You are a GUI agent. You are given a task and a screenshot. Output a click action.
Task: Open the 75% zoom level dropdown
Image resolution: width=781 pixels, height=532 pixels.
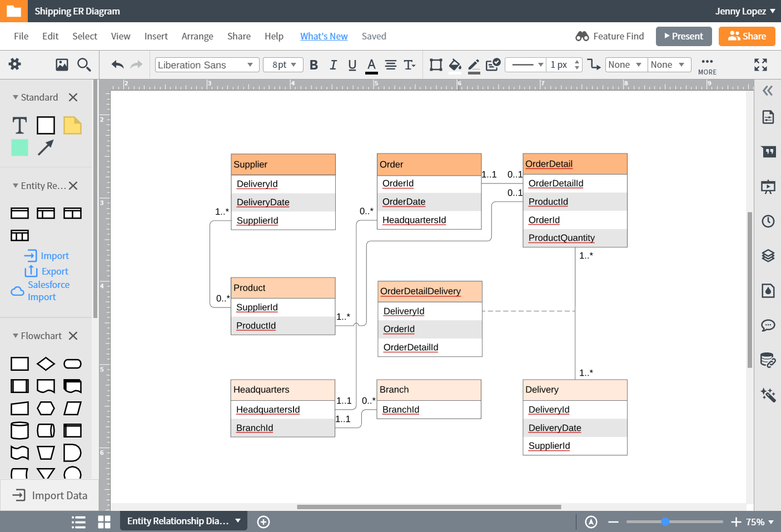coord(760,522)
